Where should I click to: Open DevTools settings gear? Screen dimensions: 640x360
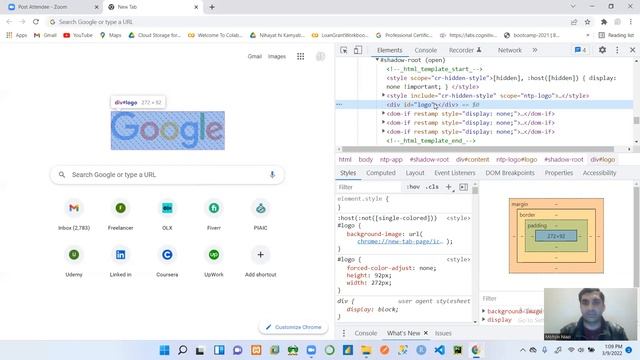tap(602, 50)
